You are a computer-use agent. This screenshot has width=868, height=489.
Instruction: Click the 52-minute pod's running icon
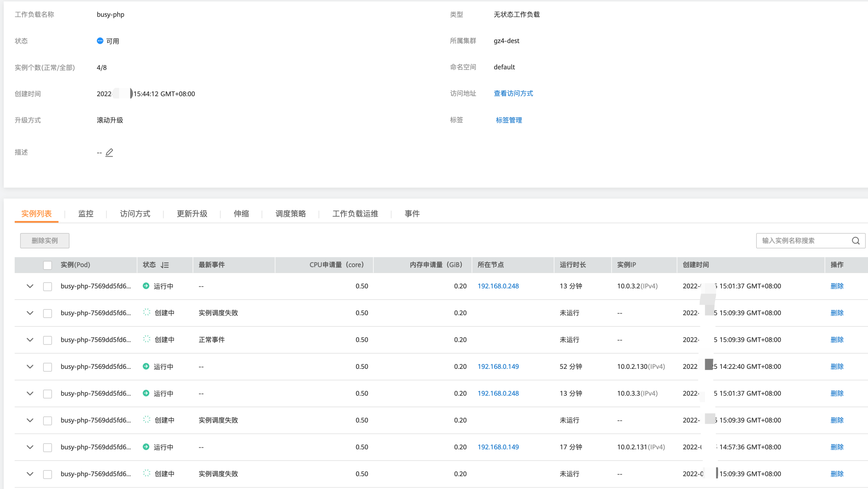pyautogui.click(x=146, y=366)
